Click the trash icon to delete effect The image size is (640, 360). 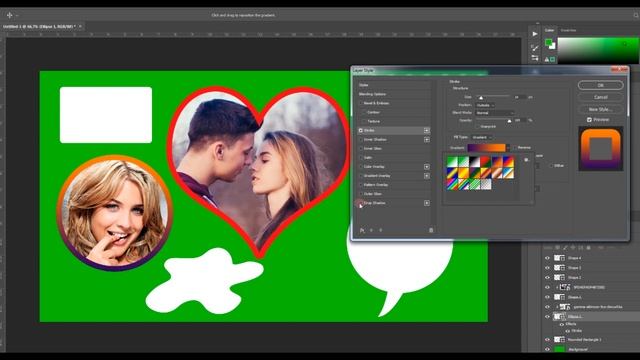point(431,230)
